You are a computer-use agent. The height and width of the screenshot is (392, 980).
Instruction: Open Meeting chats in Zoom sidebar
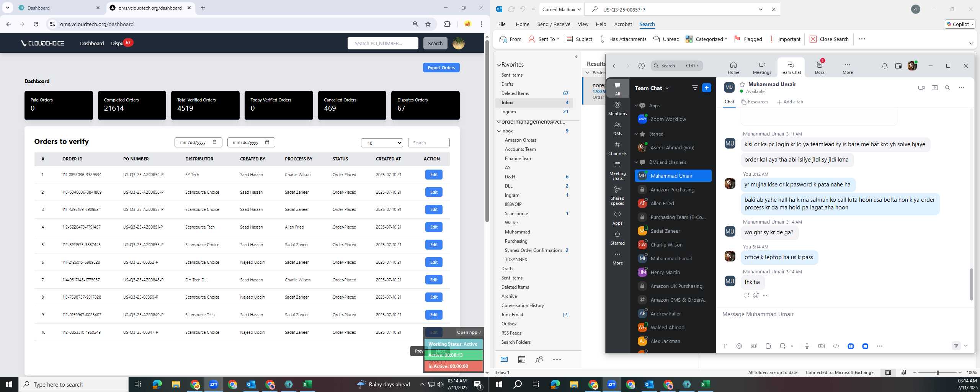point(617,171)
